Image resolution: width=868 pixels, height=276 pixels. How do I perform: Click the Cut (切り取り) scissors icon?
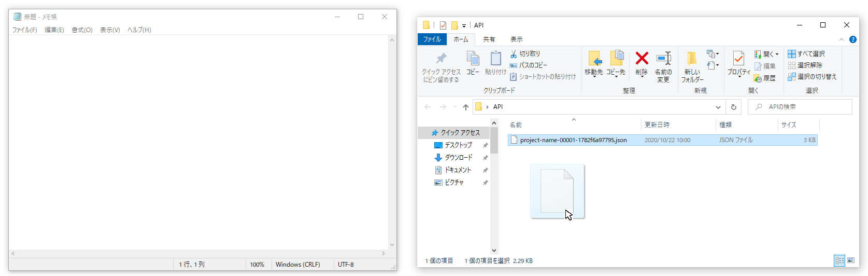(514, 54)
